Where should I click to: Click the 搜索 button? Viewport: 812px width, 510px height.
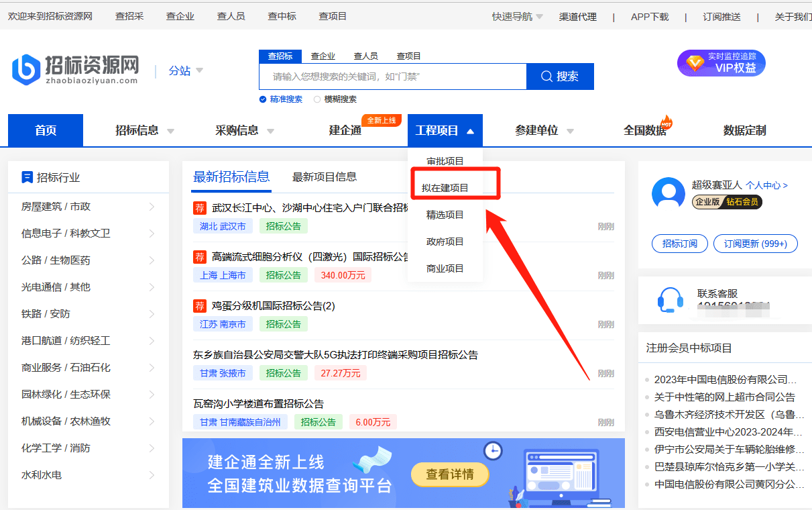[561, 76]
